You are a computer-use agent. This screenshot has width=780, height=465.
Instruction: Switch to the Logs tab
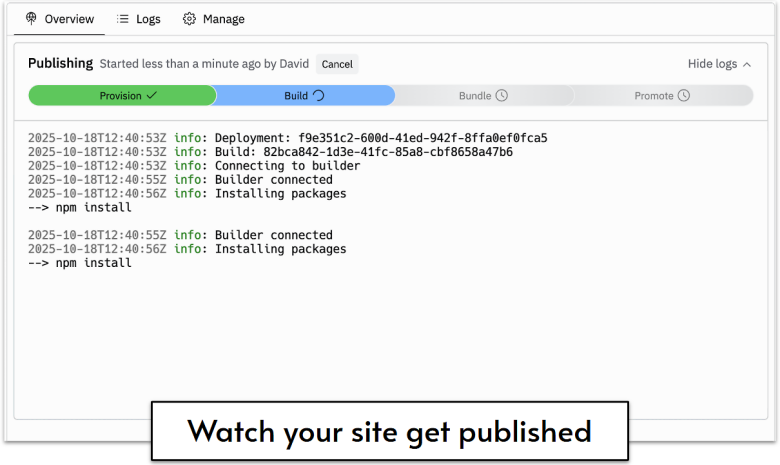tap(138, 19)
